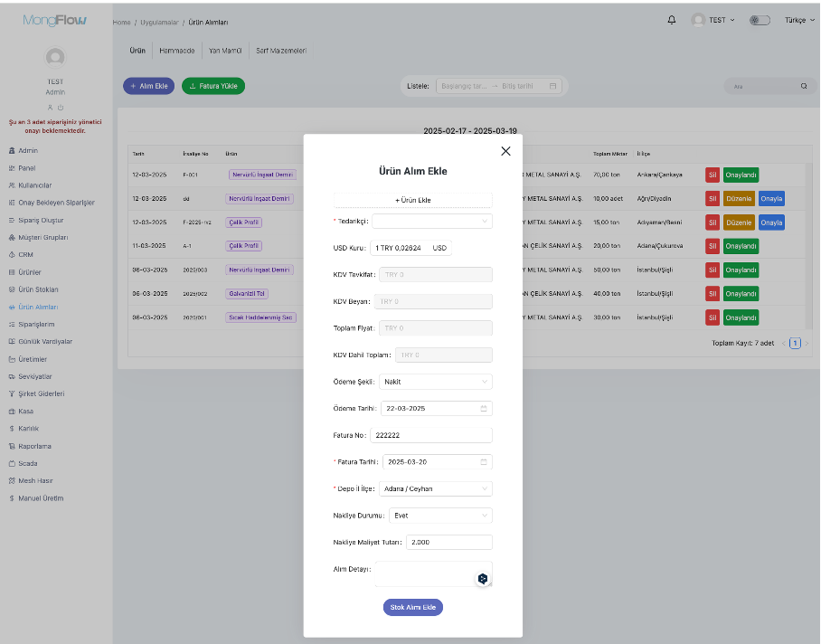Open notifications bell icon
The width and height of the screenshot is (821, 644).
click(672, 20)
